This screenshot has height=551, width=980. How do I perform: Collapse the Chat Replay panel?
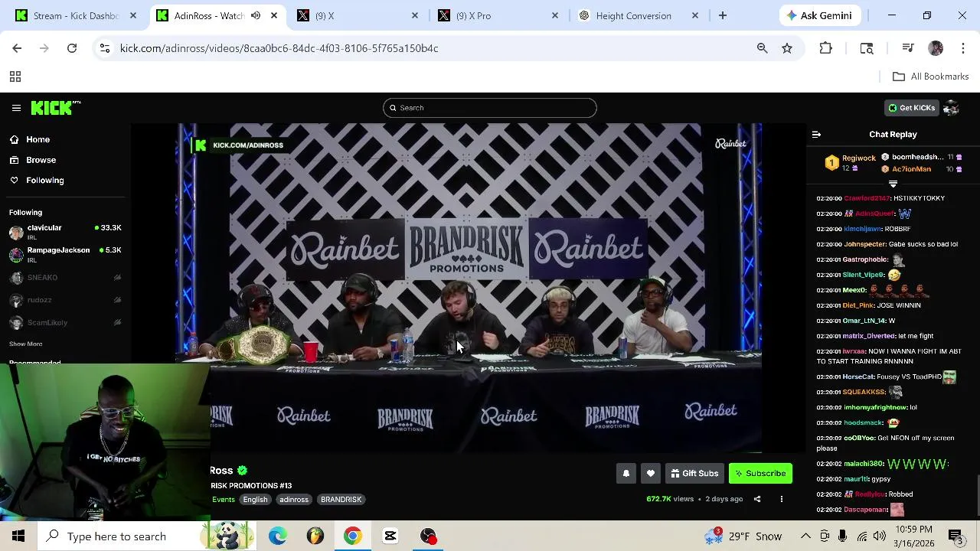point(816,135)
